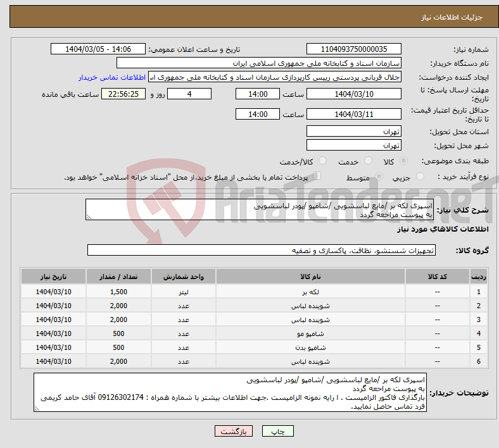Select the متوسط purchase type radio
499x448 pixels.
(x=379, y=177)
